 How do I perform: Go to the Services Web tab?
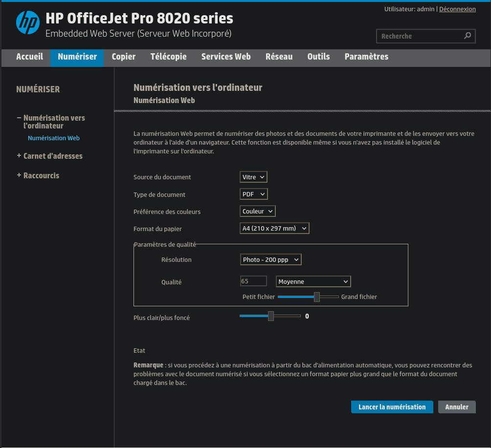pyautogui.click(x=226, y=57)
